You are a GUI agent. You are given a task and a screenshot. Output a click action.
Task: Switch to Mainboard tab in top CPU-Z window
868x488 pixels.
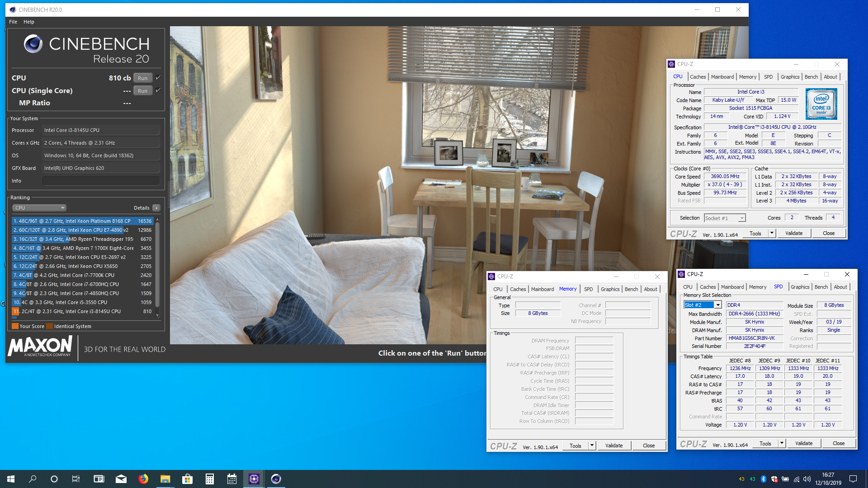point(722,77)
